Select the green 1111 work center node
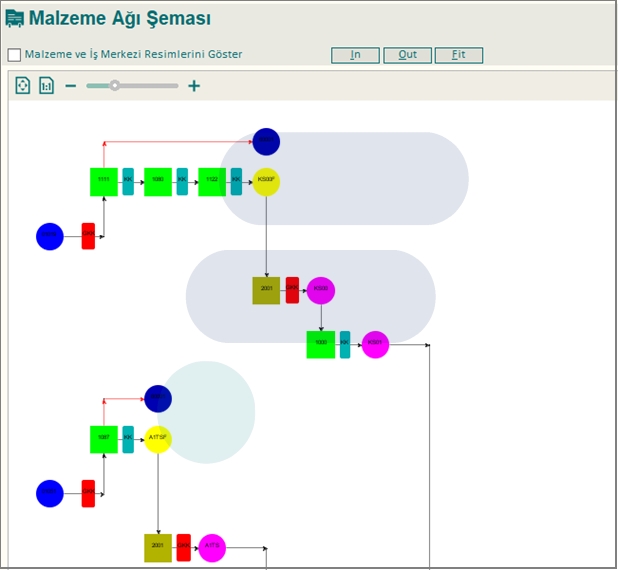 point(104,182)
